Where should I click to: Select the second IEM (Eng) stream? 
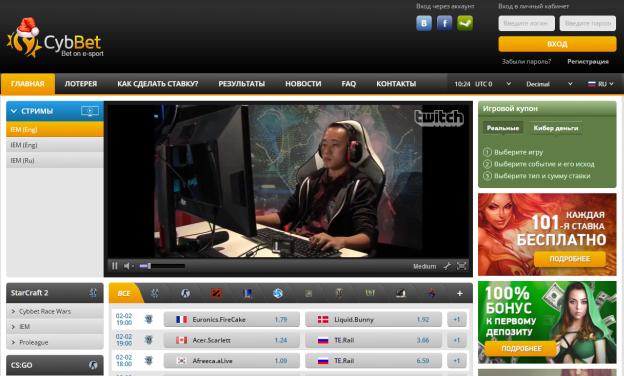tap(55, 145)
